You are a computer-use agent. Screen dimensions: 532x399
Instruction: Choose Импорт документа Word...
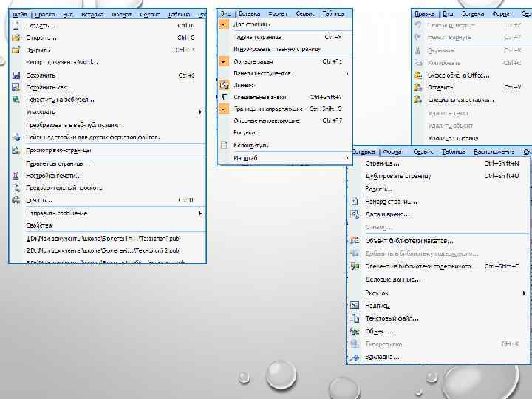pos(62,62)
